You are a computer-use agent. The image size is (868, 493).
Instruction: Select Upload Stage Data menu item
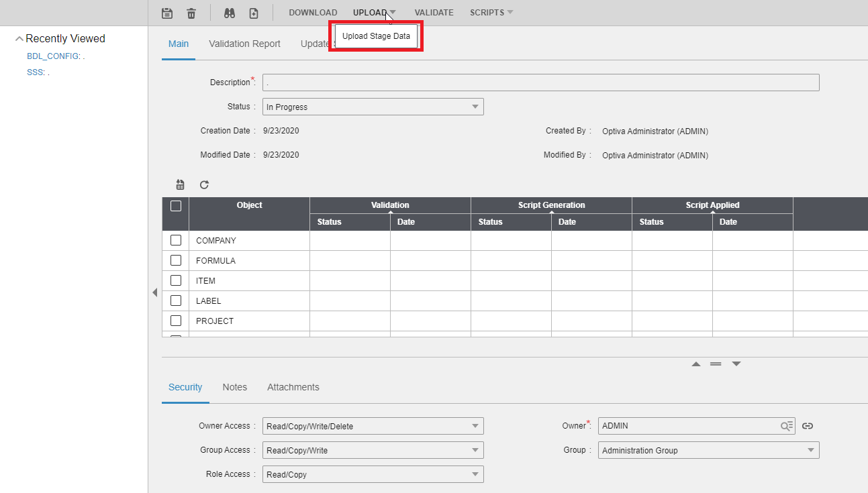click(x=376, y=36)
